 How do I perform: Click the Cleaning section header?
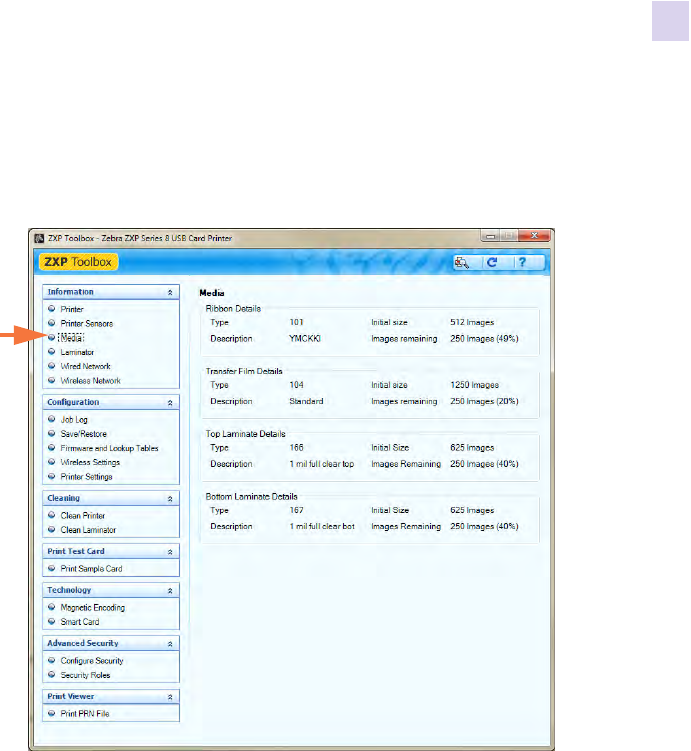tap(111, 498)
